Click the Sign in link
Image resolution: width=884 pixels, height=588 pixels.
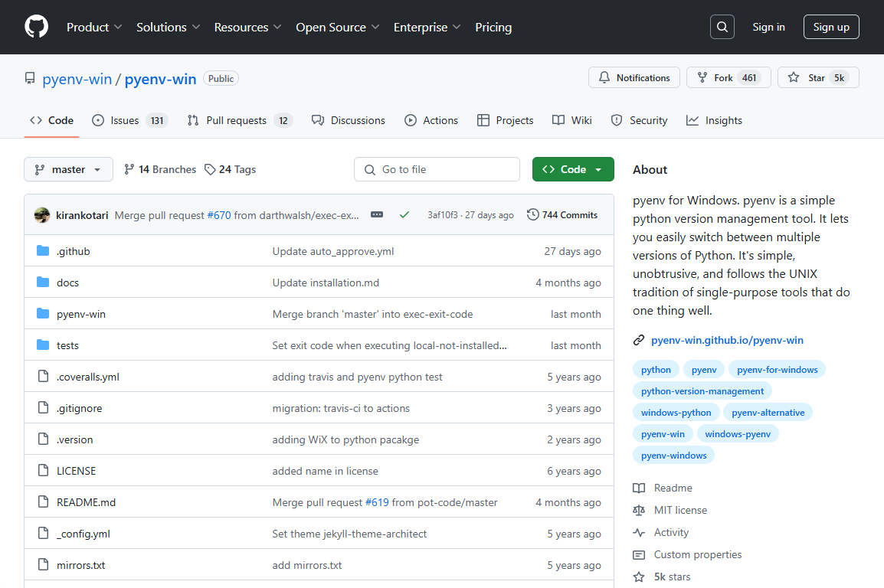pyautogui.click(x=768, y=27)
